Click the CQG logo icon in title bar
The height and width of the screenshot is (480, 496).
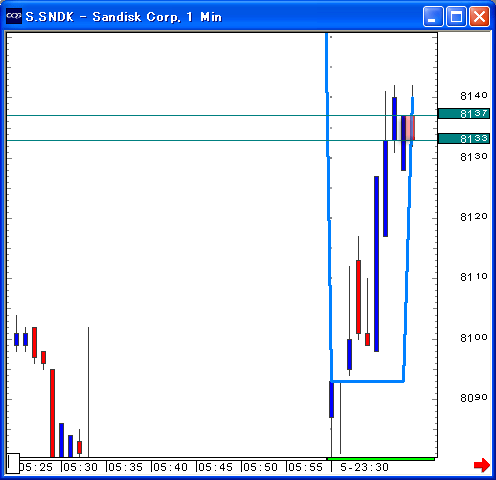point(14,16)
